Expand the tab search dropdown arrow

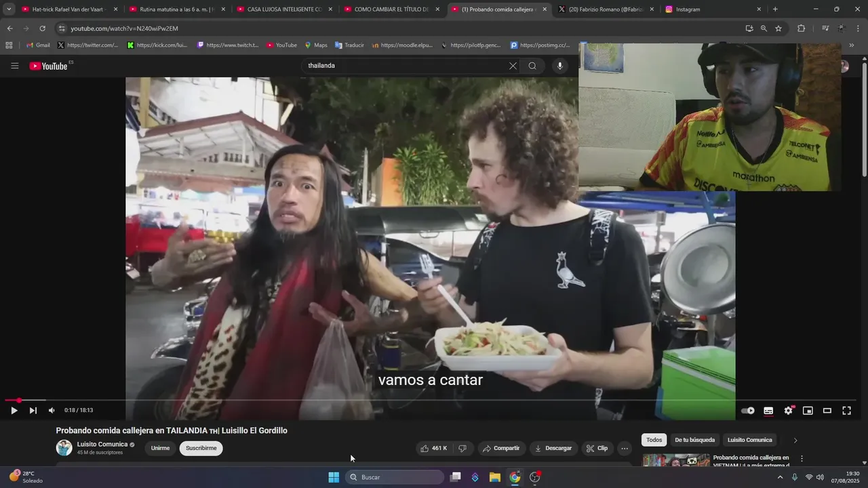[9, 9]
